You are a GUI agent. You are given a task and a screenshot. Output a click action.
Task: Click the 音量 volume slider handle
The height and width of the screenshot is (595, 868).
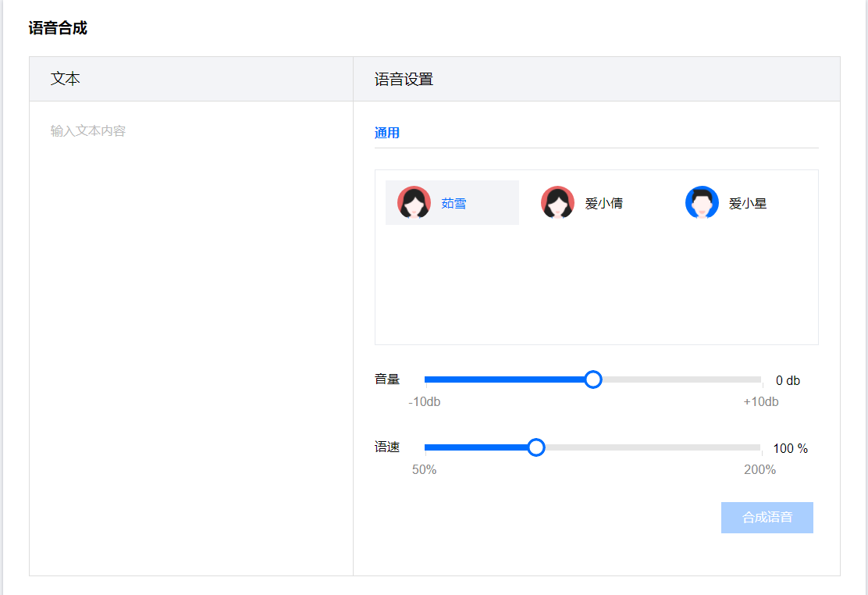(x=593, y=379)
